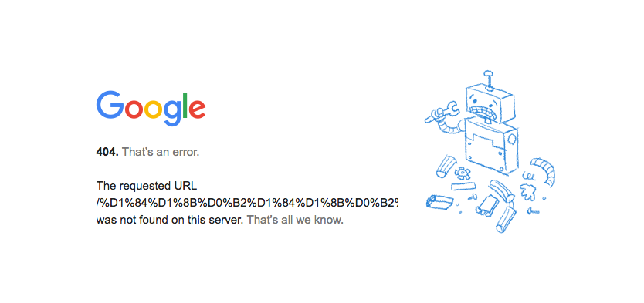Click the green letter l in Google
644x303 pixels.
(x=185, y=106)
